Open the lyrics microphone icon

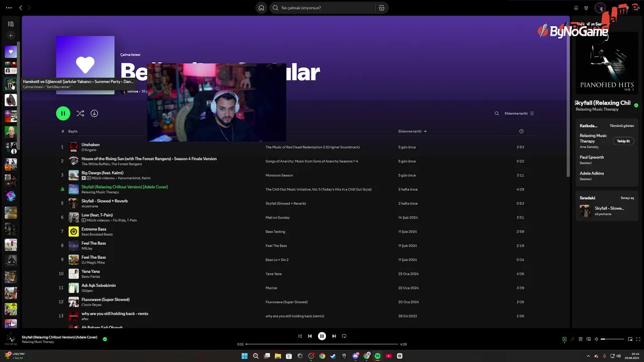point(572,339)
